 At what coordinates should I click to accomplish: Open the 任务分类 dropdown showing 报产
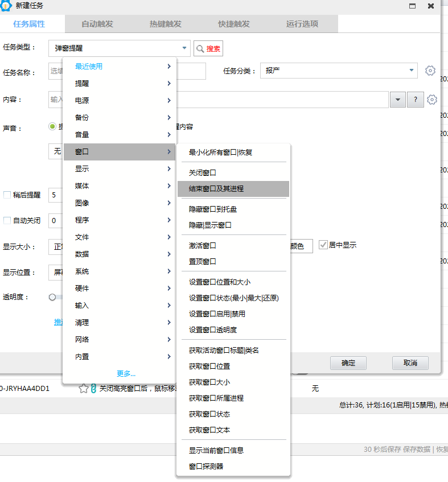[412, 71]
